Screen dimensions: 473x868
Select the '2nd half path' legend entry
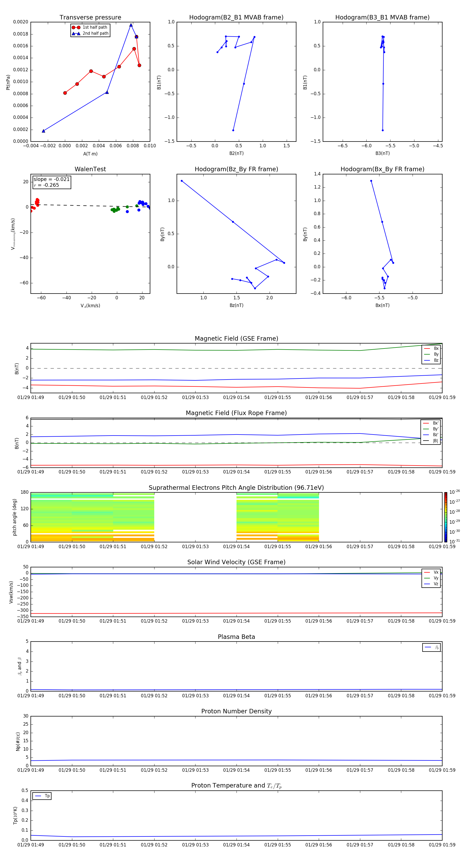[90, 33]
